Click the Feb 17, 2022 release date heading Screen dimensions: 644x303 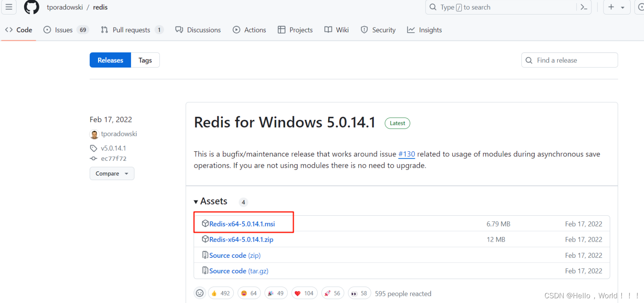pyautogui.click(x=111, y=119)
